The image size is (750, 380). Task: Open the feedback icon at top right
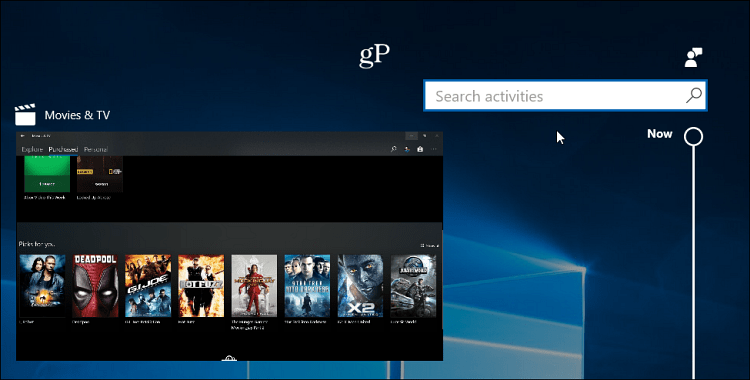(x=693, y=57)
